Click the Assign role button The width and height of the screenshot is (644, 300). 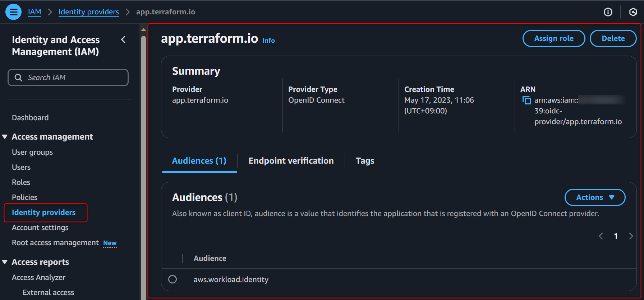pyautogui.click(x=553, y=38)
